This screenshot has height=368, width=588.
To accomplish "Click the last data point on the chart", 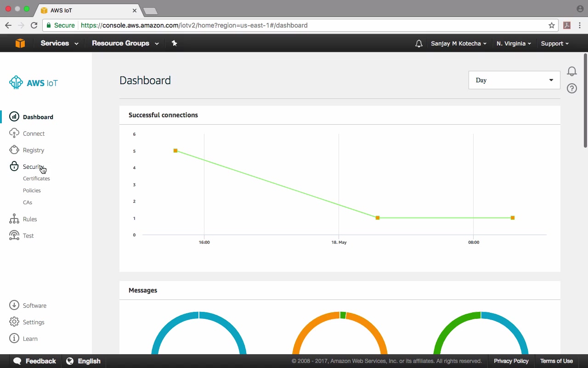I will pos(513,218).
